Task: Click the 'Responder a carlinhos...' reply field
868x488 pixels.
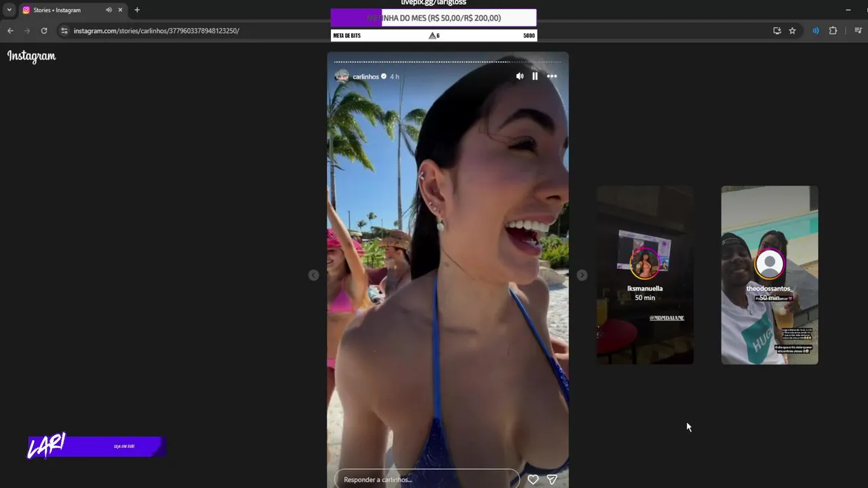Action: (x=427, y=479)
